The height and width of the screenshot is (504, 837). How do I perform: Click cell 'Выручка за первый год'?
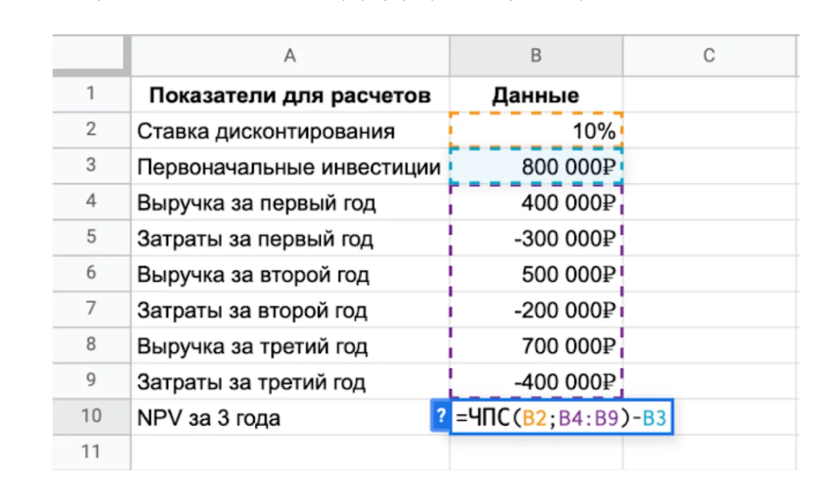290,202
